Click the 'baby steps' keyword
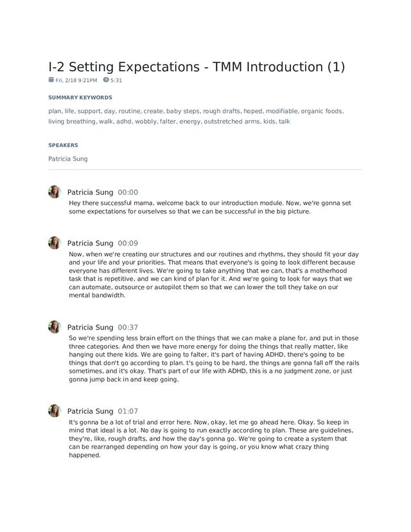This screenshot has height=532, width=411. (x=183, y=111)
